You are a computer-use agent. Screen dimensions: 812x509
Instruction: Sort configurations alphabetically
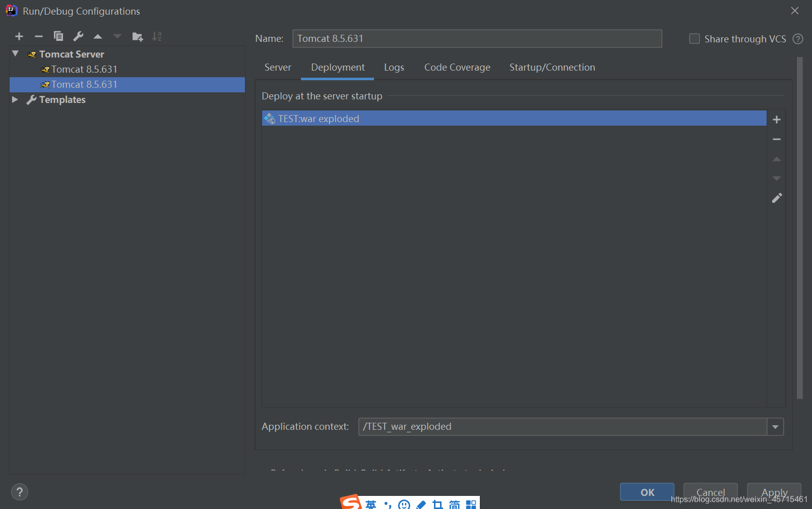click(x=157, y=36)
